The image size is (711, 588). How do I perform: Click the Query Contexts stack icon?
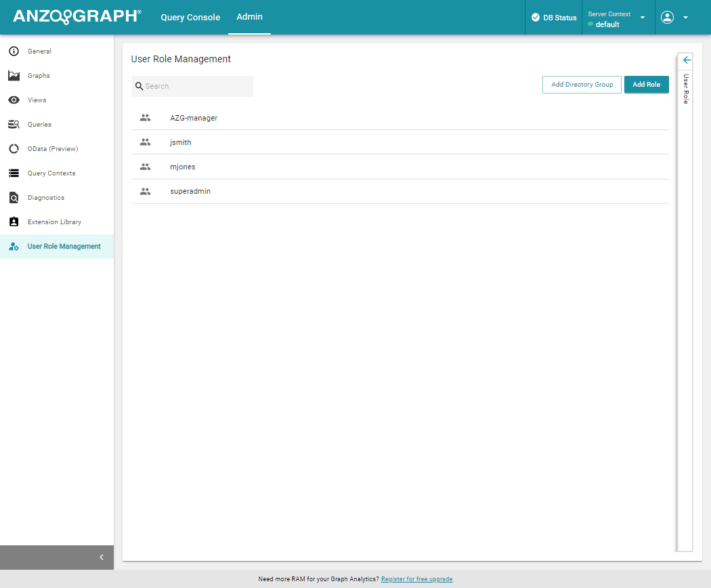(x=14, y=173)
